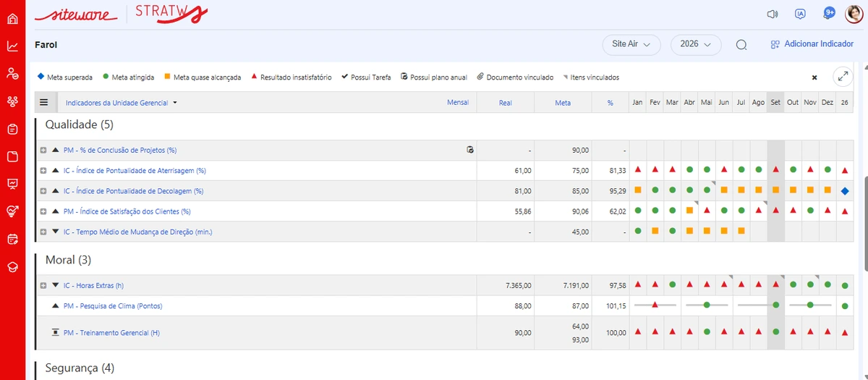Click the Meta column header
Image resolution: width=868 pixels, height=380 pixels.
click(x=563, y=103)
